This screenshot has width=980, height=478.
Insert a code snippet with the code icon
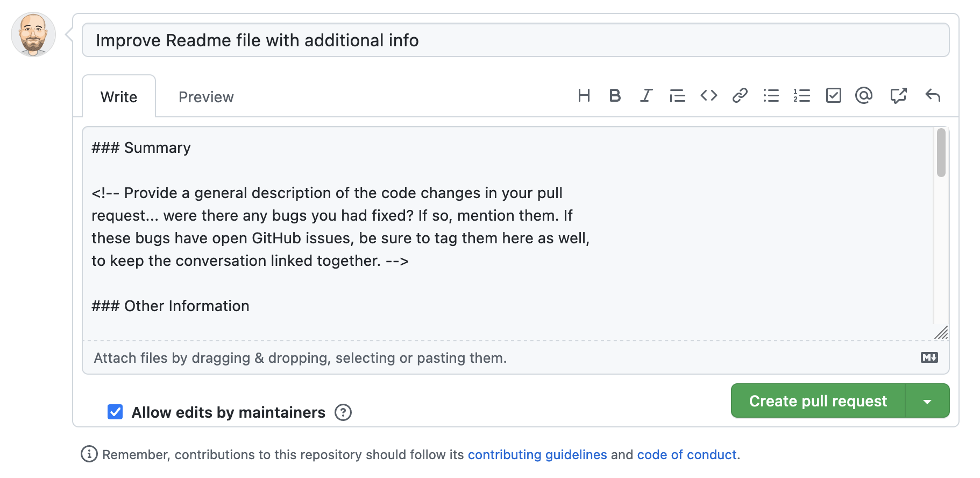[708, 95]
